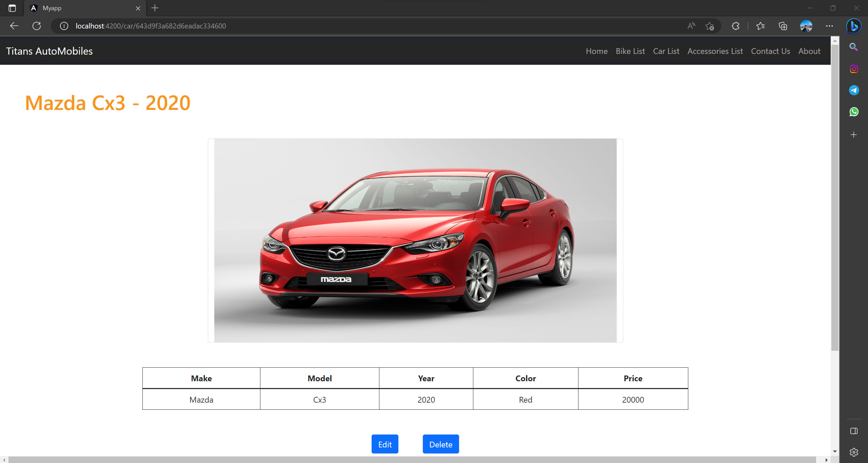Expand the Settings and more menu
Image resolution: width=868 pixels, height=463 pixels.
click(829, 26)
